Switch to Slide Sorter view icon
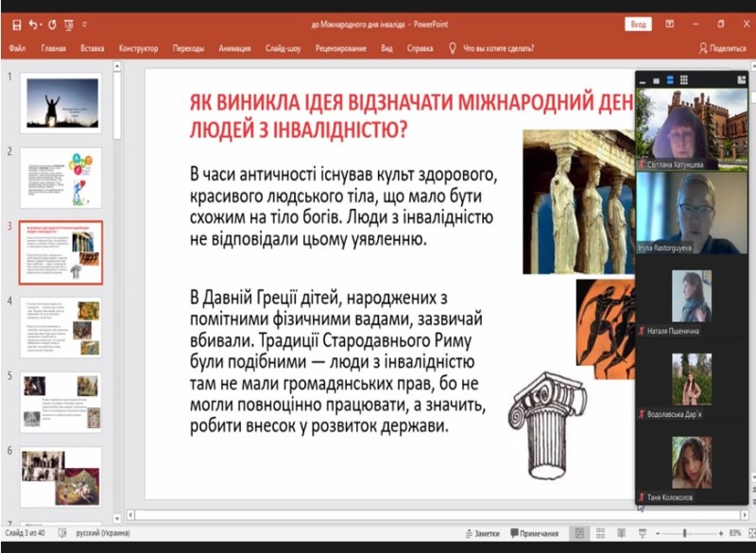 tap(600, 533)
